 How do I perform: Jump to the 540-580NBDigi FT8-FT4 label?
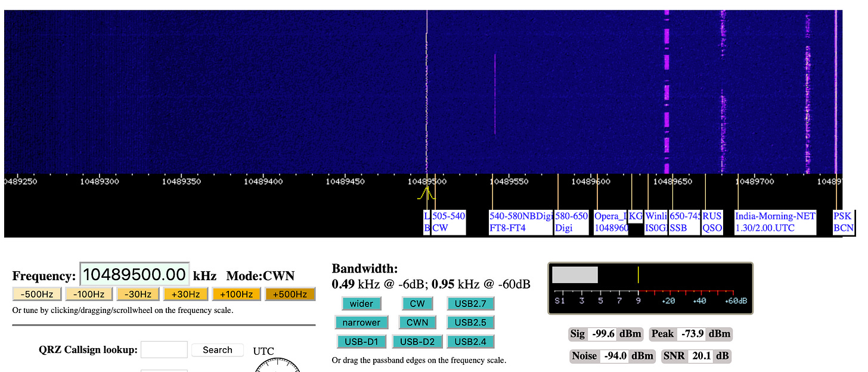coord(520,222)
